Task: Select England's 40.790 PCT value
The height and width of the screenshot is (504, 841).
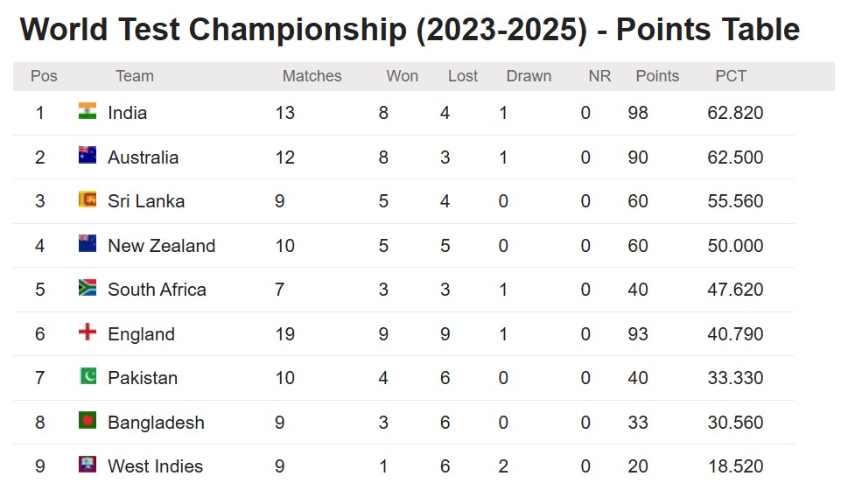Action: point(735,334)
